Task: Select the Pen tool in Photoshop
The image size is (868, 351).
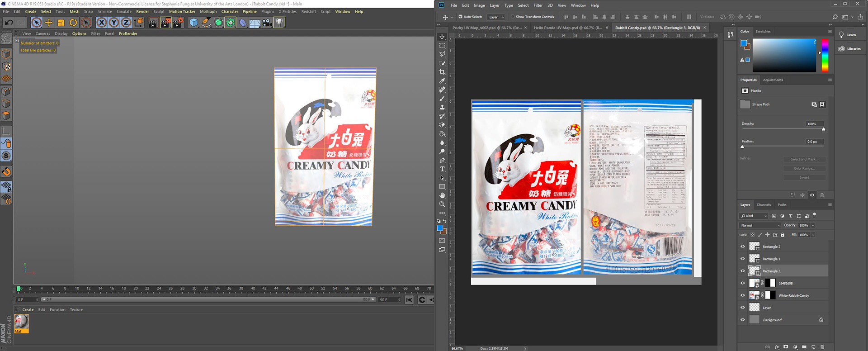Action: [x=442, y=160]
